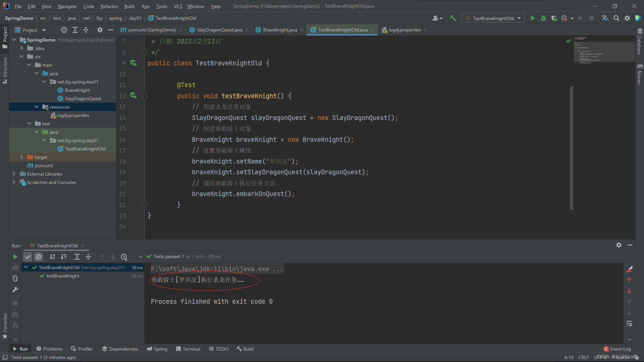Open run configuration dropdown TestBraveKnightOld
The width and height of the screenshot is (644, 362).
click(x=493, y=18)
